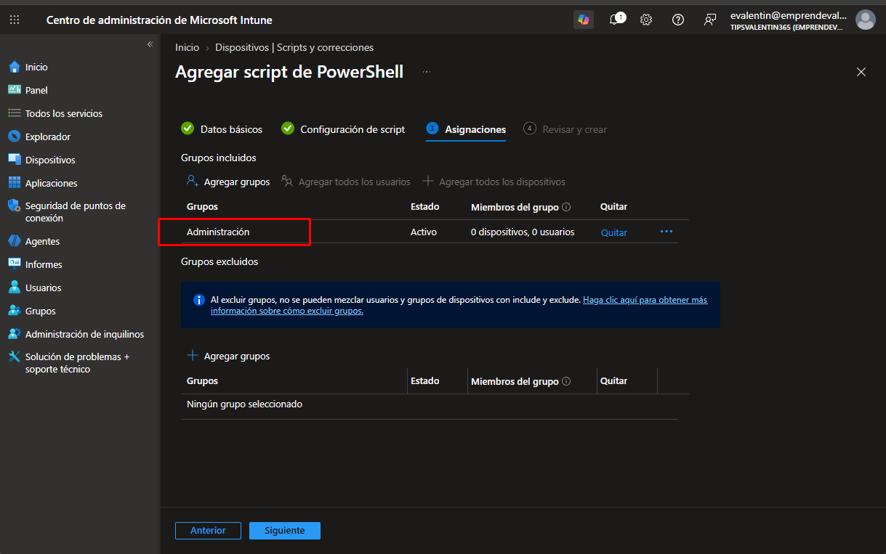Click the Activo status cell

423,232
